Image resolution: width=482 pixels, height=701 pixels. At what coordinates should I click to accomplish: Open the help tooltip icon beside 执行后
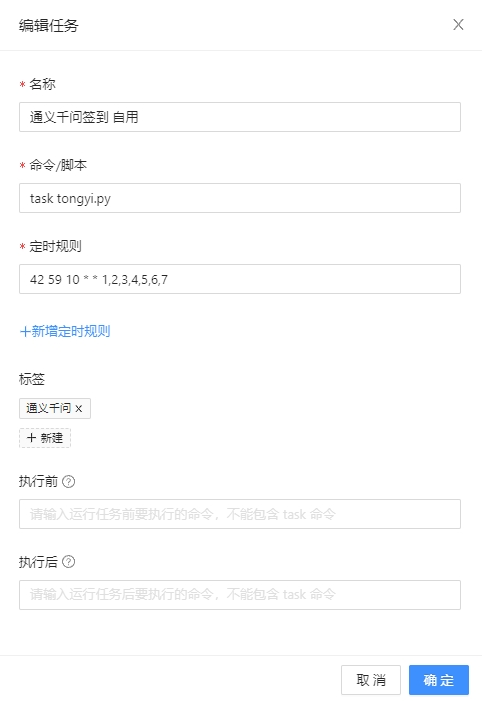click(x=68, y=562)
